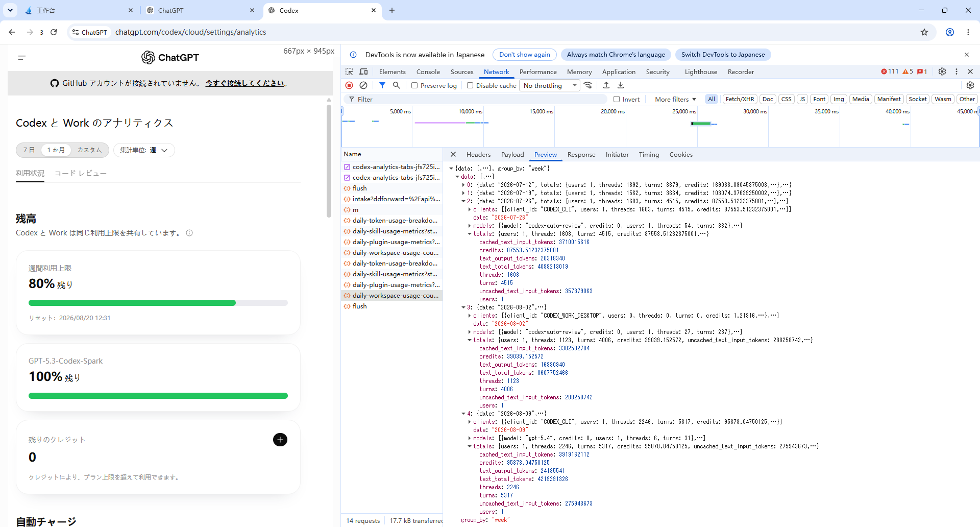
Task: Switch to the Elements panel tab
Action: [393, 72]
